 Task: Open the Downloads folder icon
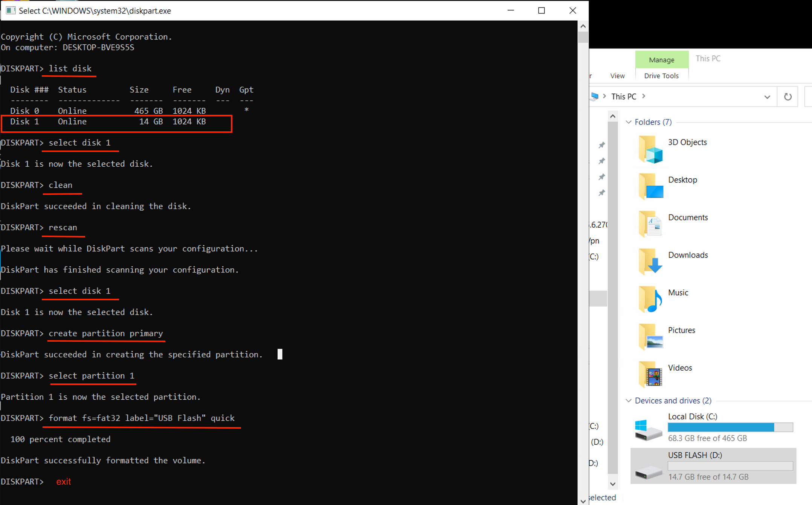click(x=650, y=262)
